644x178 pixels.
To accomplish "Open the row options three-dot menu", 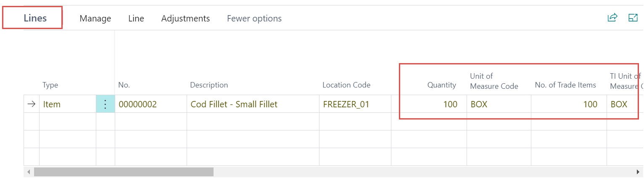I will pos(105,104).
